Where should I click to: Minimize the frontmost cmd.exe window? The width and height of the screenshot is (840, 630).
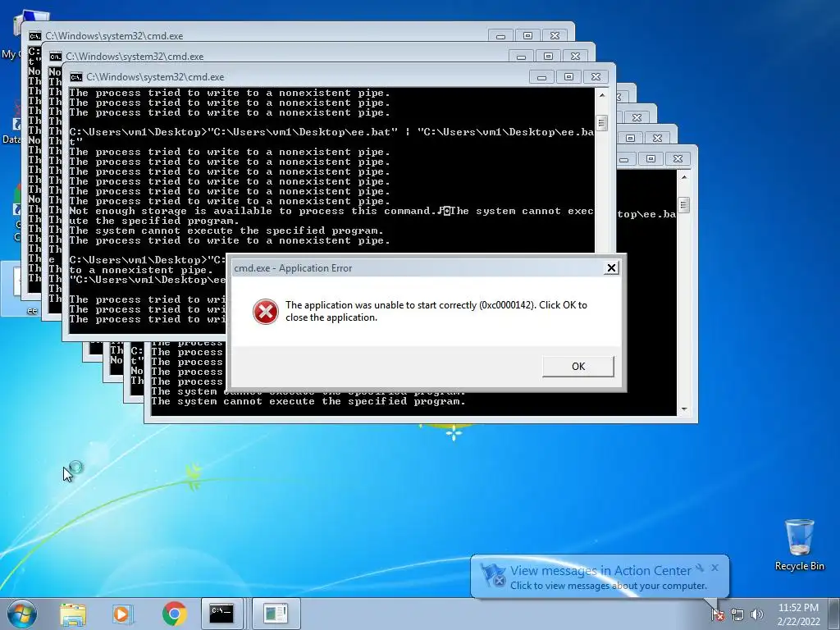541,77
